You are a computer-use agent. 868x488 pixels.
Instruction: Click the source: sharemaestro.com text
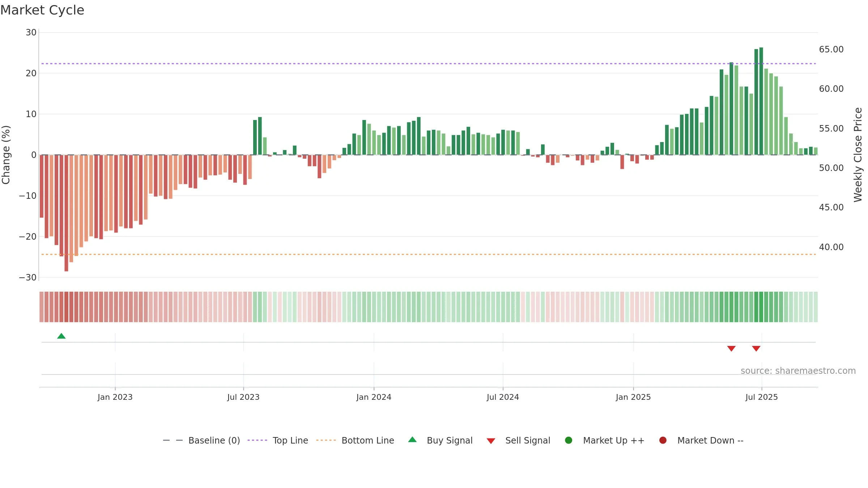798,371
